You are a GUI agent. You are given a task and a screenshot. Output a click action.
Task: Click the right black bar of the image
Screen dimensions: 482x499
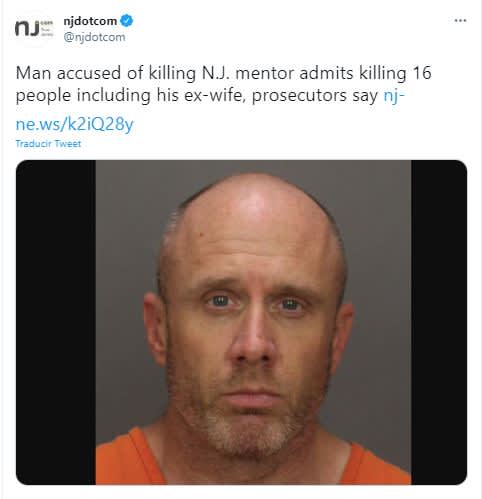(439, 322)
